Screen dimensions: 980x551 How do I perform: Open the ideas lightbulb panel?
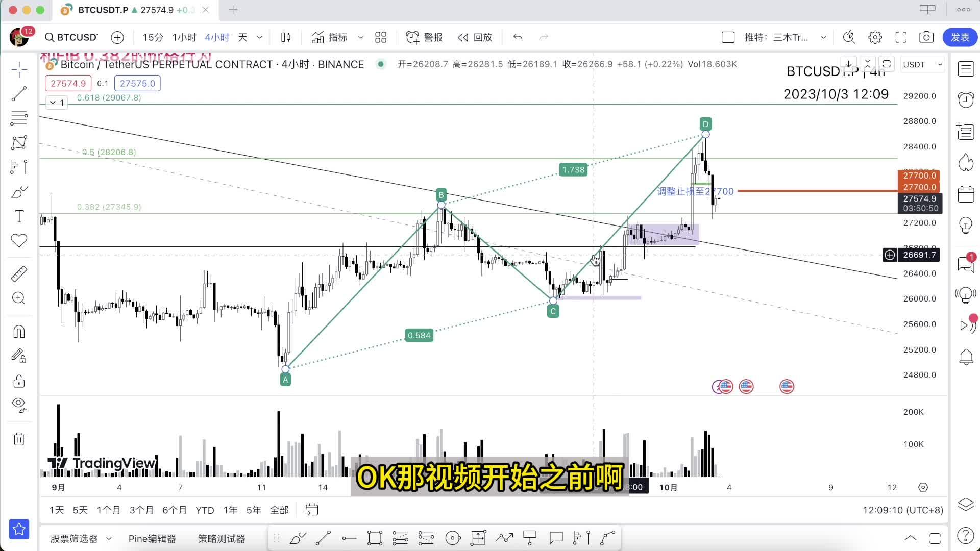[966, 225]
